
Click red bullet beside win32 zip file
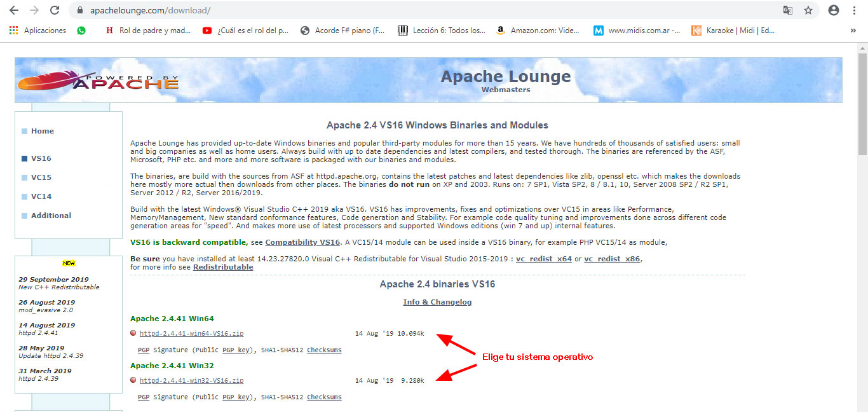133,380
